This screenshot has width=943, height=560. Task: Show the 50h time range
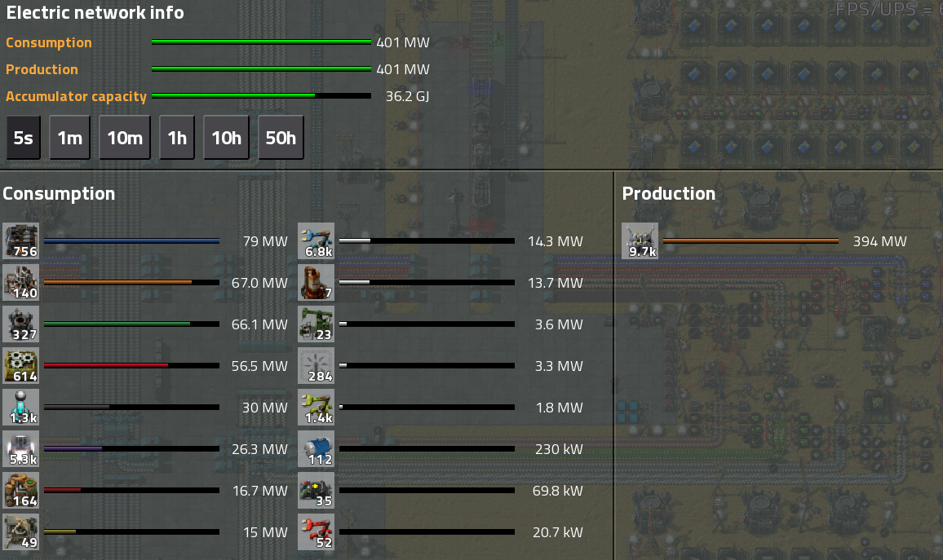[281, 138]
